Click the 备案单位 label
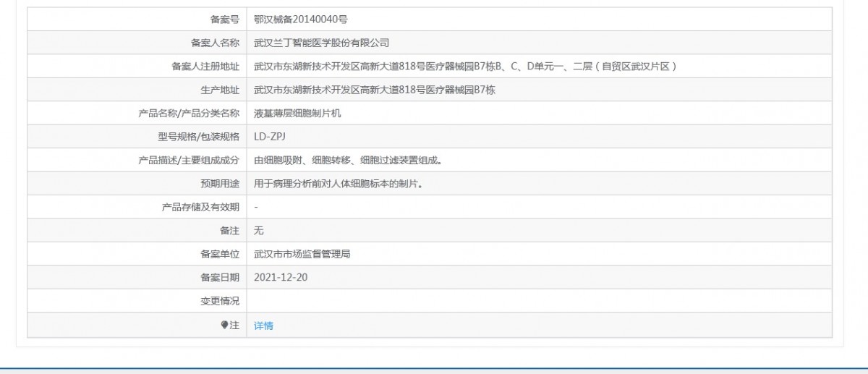The image size is (868, 374). coord(220,254)
